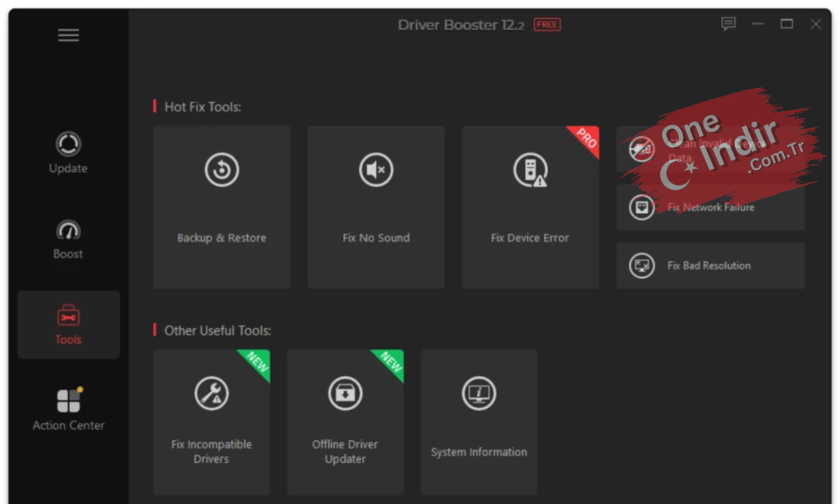
Task: Click the Fix Bad Resolution text
Action: [x=708, y=265]
